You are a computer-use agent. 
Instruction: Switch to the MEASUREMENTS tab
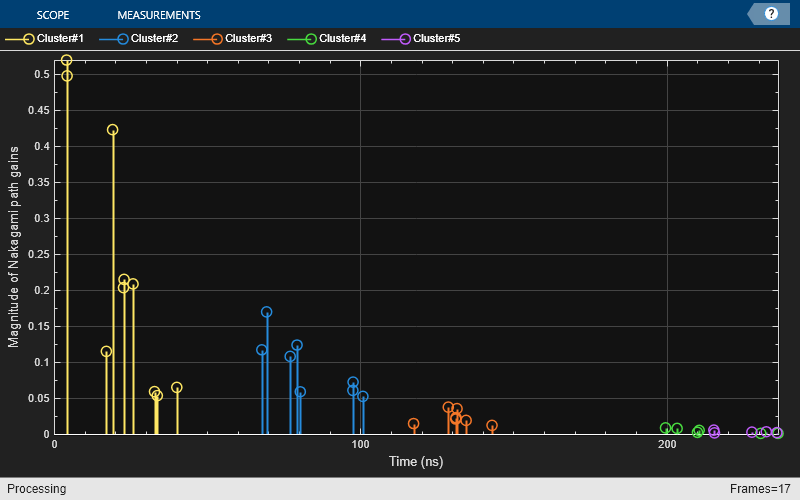[x=159, y=15]
